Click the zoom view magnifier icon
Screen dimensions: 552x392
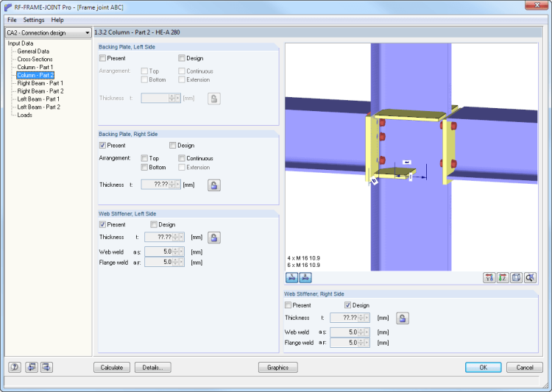[x=529, y=277]
